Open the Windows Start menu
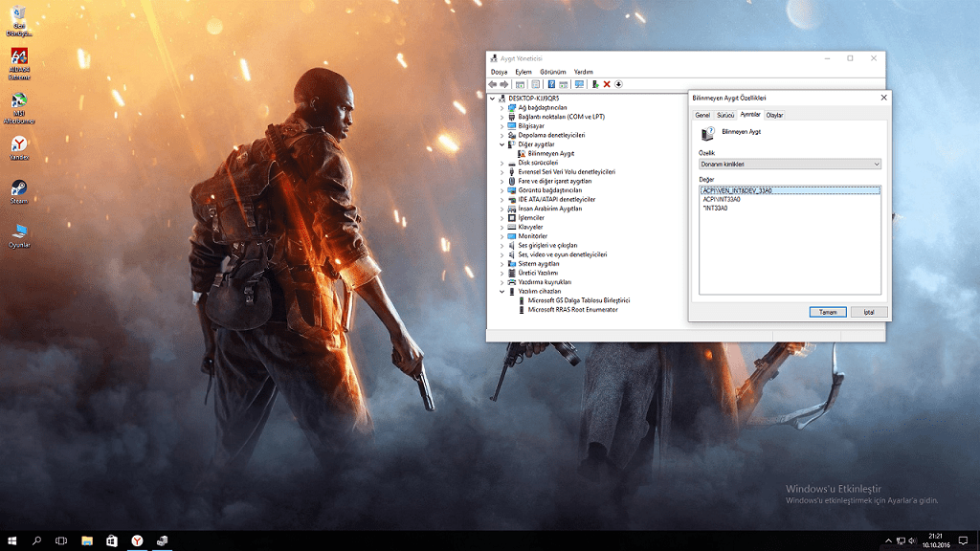 click(11, 540)
